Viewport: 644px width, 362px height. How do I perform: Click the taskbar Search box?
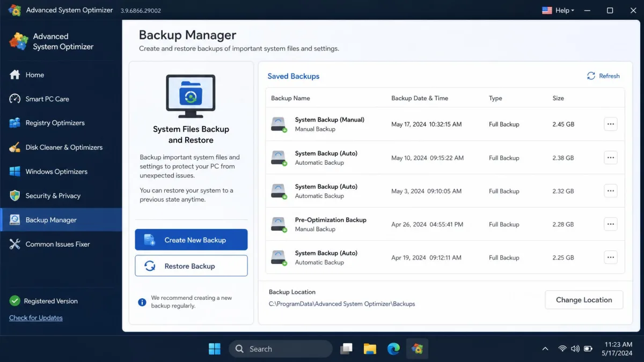point(281,349)
